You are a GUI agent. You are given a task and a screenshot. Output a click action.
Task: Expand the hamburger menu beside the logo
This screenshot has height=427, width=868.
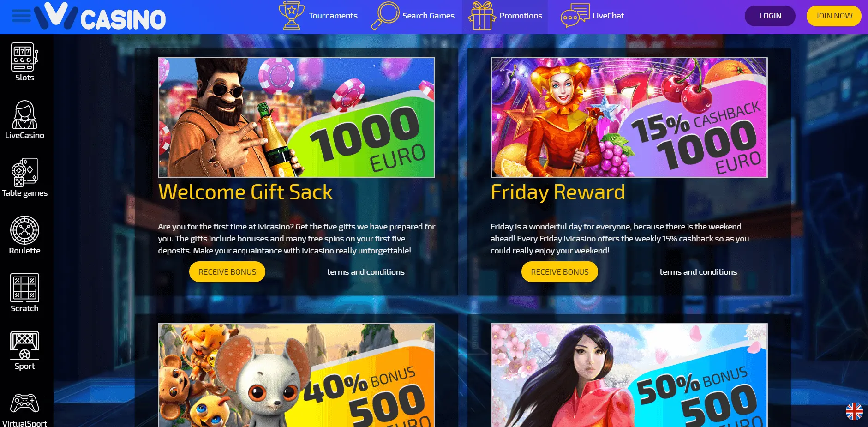pos(21,16)
